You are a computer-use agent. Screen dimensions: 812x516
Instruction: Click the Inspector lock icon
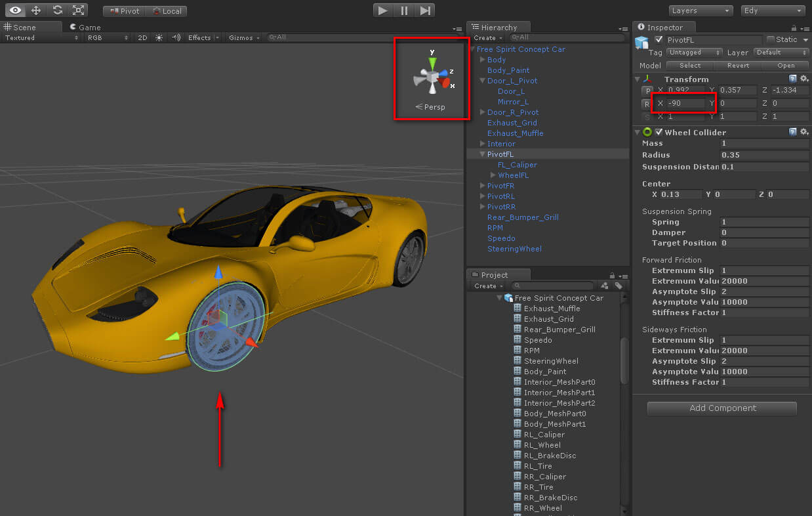click(794, 28)
